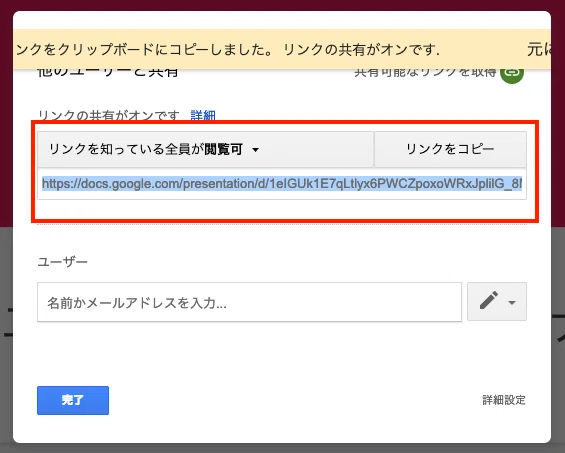Open the arrow beside the pencil icon

(x=512, y=303)
